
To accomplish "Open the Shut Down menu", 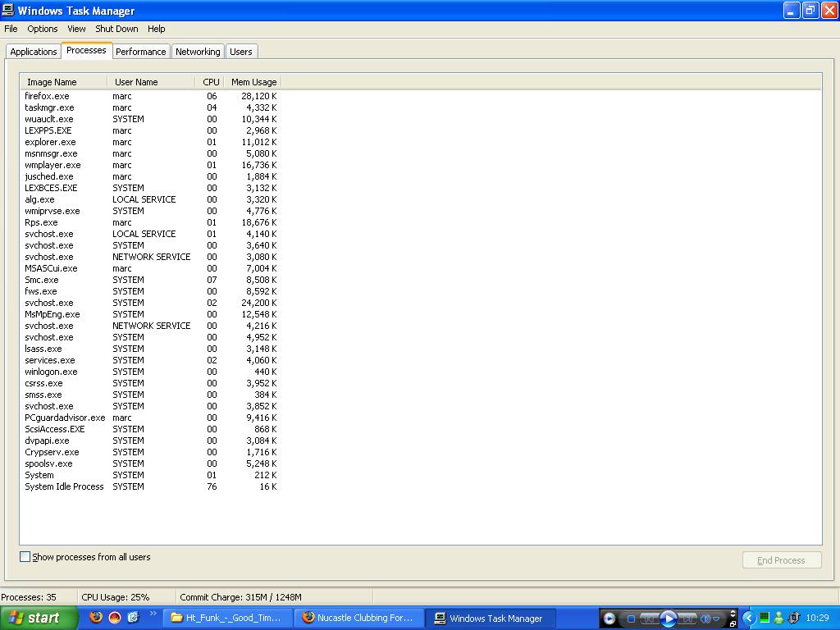I will 116,29.
